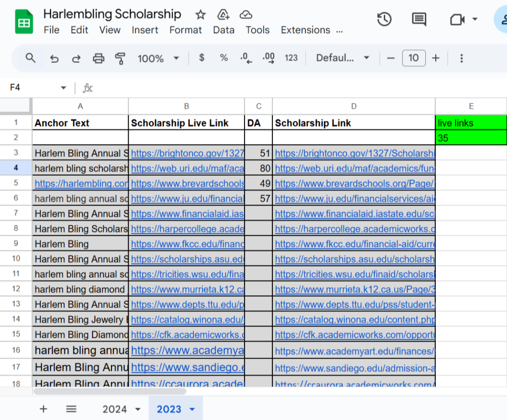
Task: Check the cloud document status icon
Action: click(x=246, y=14)
